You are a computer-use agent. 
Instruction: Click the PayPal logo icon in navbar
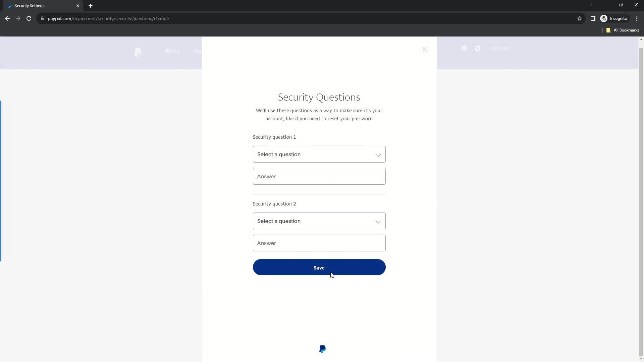click(138, 53)
